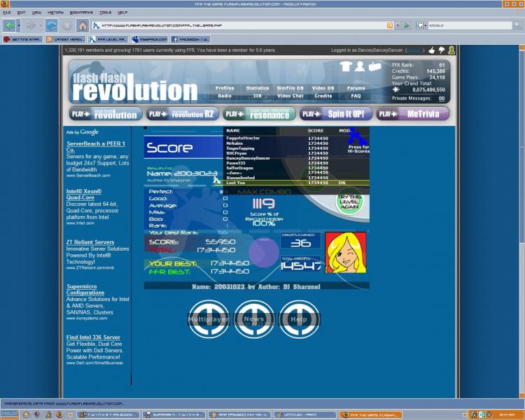Open the Find Intel 336 Server ad

pos(93,337)
